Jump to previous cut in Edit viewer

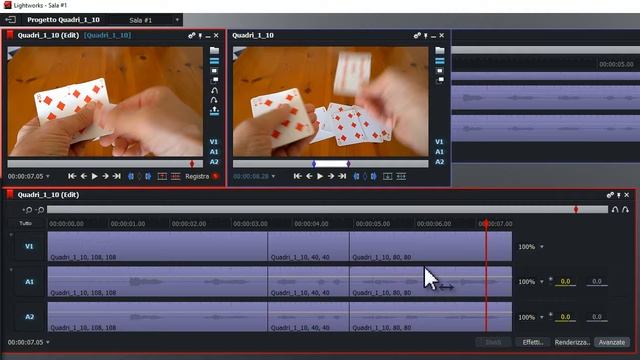[72, 176]
